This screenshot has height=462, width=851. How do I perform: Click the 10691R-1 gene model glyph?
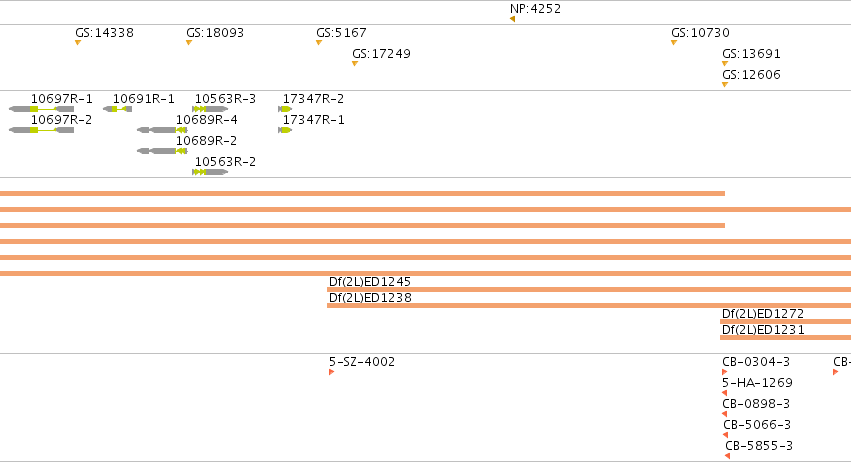tap(117, 109)
